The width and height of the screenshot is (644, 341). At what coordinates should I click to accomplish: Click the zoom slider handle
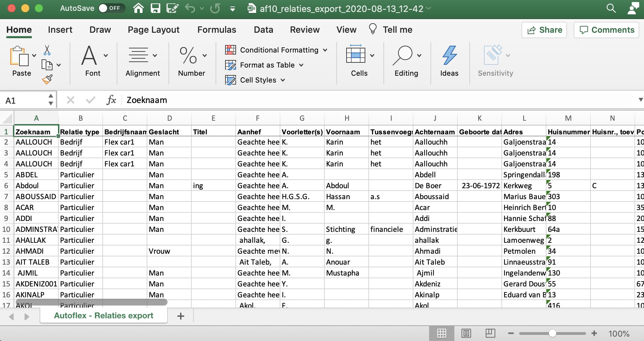pos(552,333)
